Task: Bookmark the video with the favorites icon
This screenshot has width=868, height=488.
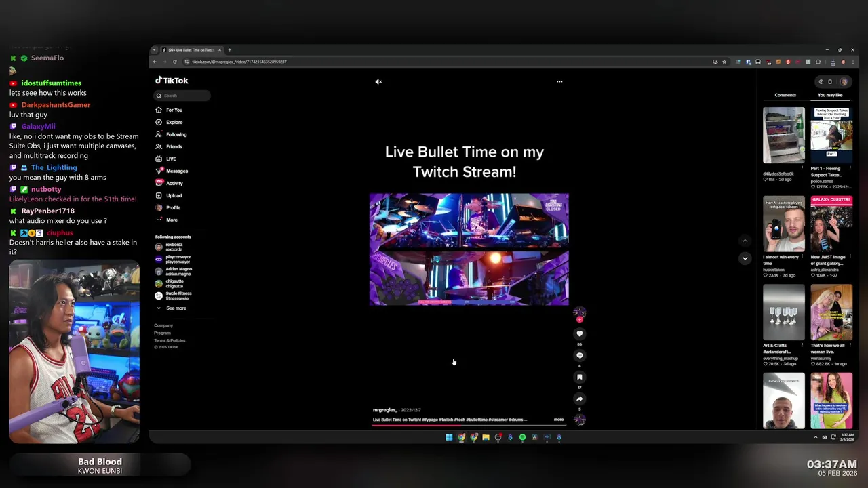Action: [579, 377]
